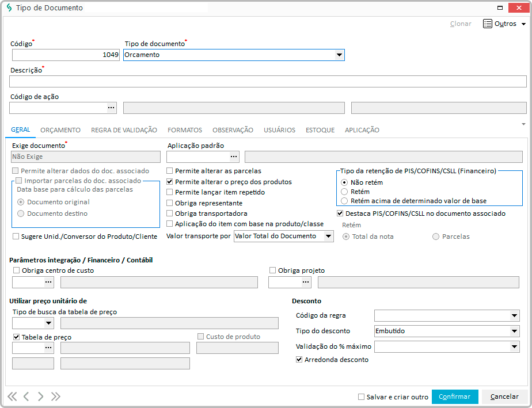Click the Confirmar button
This screenshot has height=408, width=532.
(455, 396)
